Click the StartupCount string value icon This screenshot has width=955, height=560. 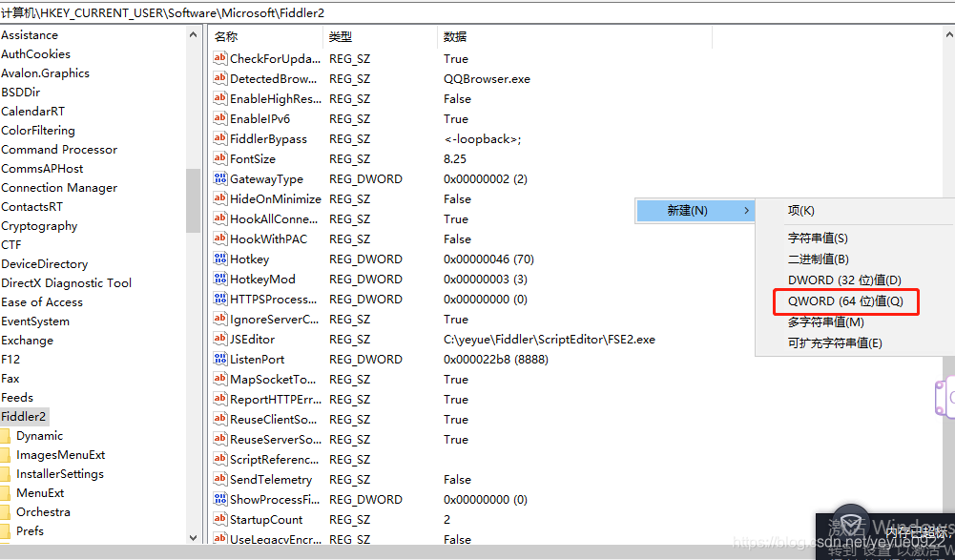tap(220, 520)
